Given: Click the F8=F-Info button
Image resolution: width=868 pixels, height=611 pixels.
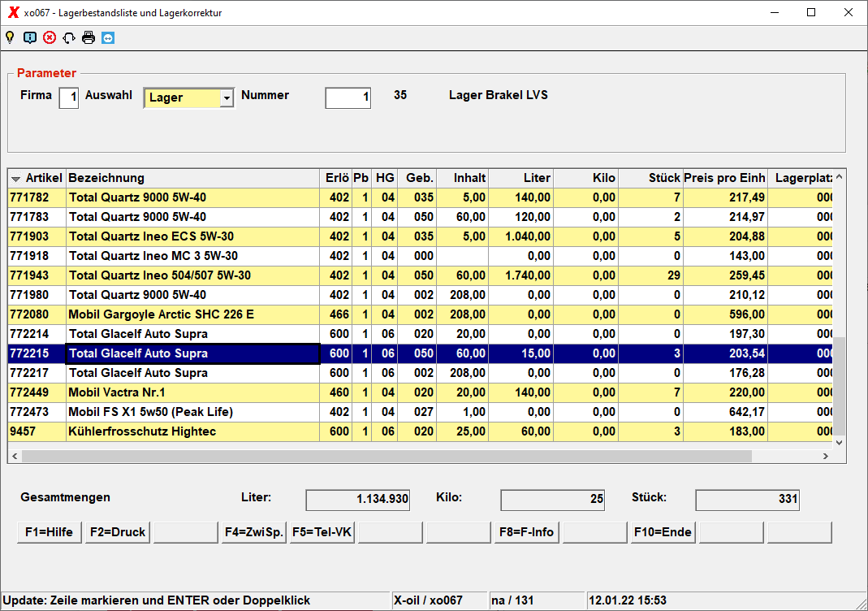Looking at the screenshot, I should [526, 532].
